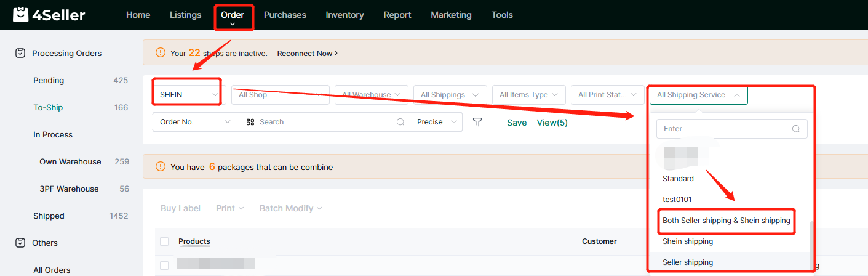Click the Processing Orders clipboard icon
The image size is (868, 276).
20,54
